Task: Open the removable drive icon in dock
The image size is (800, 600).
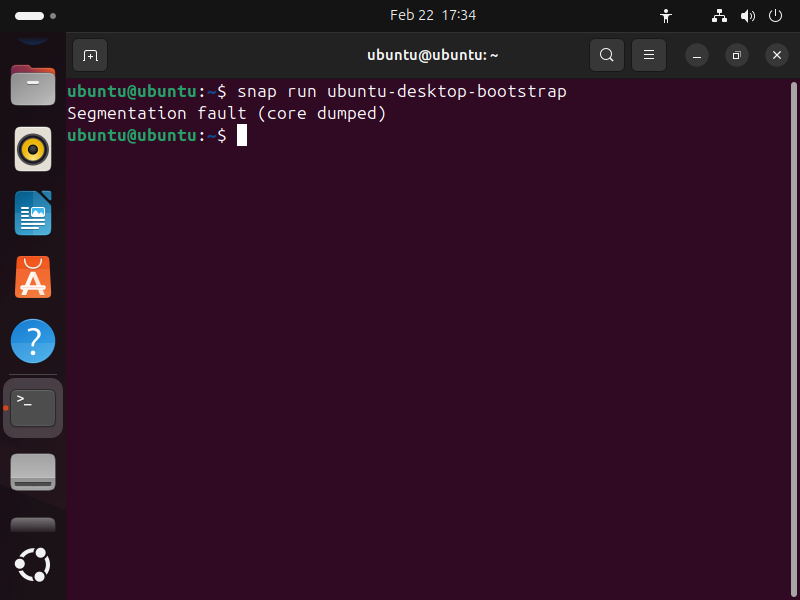Action: point(33,471)
